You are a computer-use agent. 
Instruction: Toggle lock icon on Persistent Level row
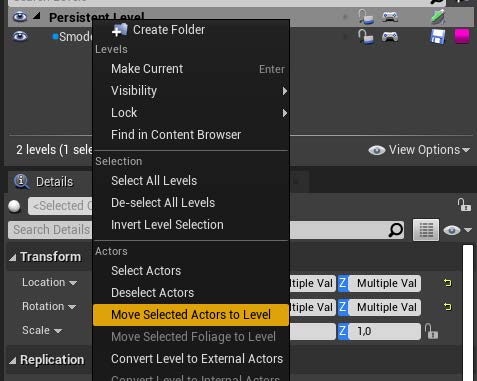366,17
